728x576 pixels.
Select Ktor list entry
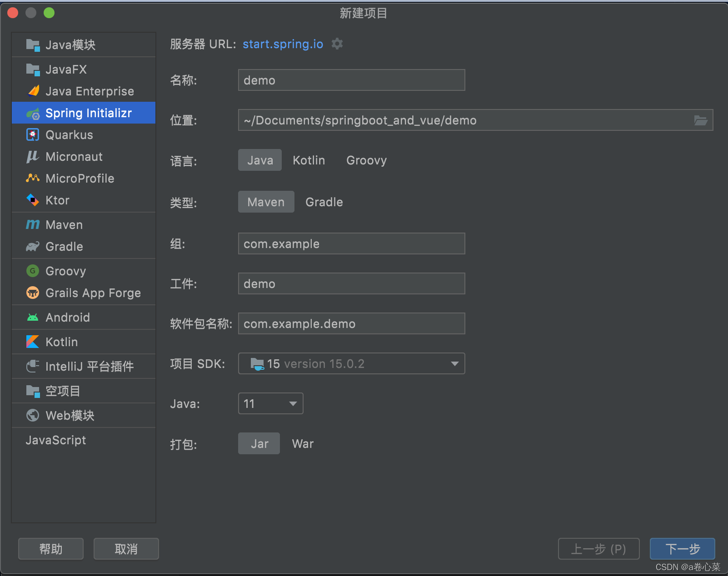[84, 200]
